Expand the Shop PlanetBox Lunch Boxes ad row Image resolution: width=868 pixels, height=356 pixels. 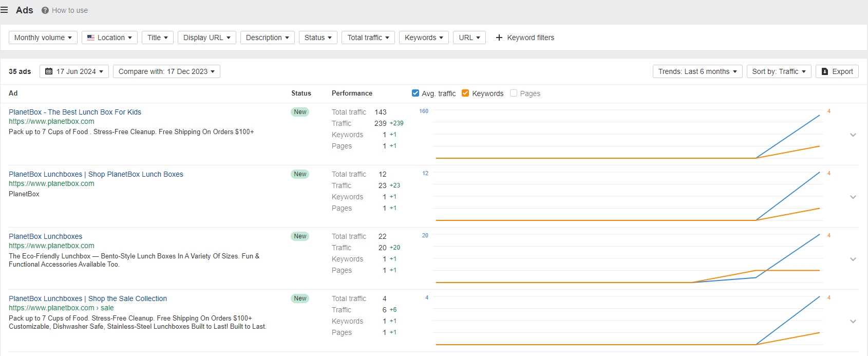coord(853,197)
